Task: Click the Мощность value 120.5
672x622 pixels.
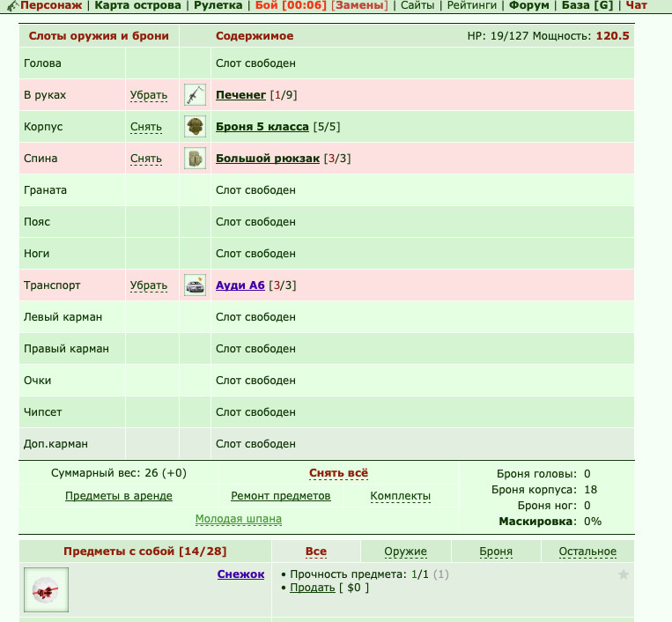Action: [x=612, y=35]
